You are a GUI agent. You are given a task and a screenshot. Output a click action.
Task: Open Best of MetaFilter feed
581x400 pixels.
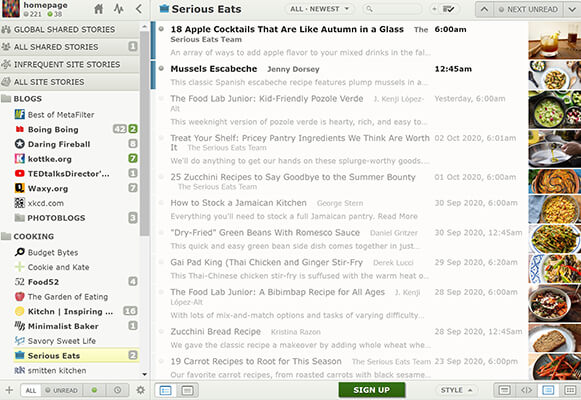click(x=76, y=115)
